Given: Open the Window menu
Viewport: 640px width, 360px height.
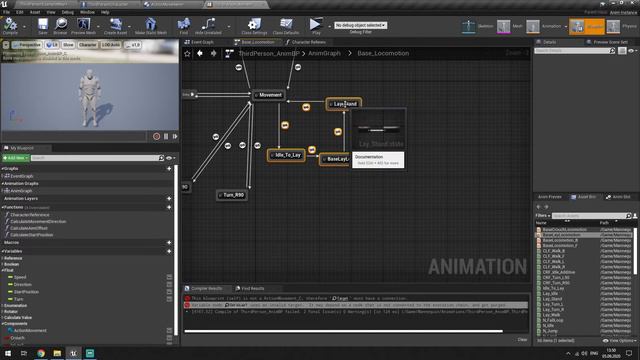Looking at the screenshot, I should (87, 12).
